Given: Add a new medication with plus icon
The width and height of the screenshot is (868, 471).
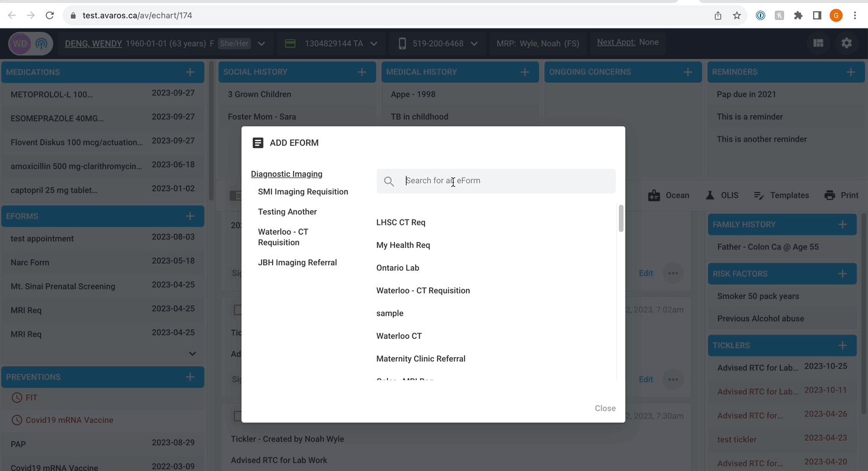Looking at the screenshot, I should click(x=190, y=72).
